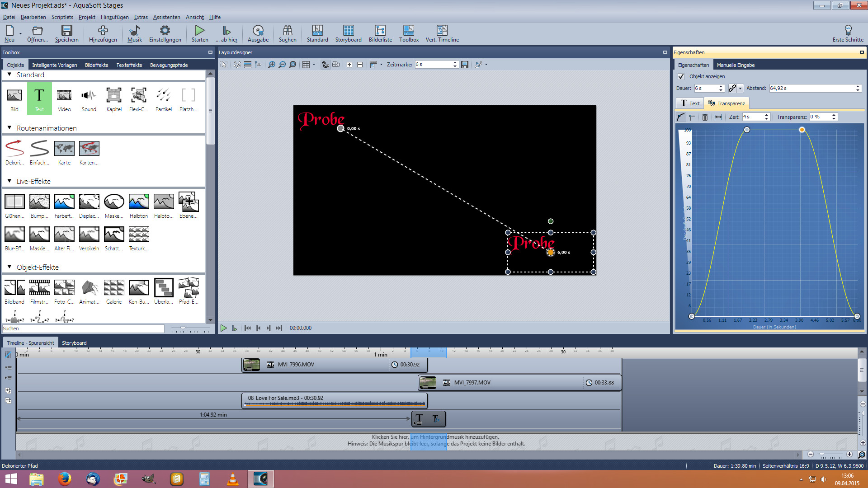The width and height of the screenshot is (868, 488).
Task: Collapse the Live-Effekte section
Action: coord(9,181)
